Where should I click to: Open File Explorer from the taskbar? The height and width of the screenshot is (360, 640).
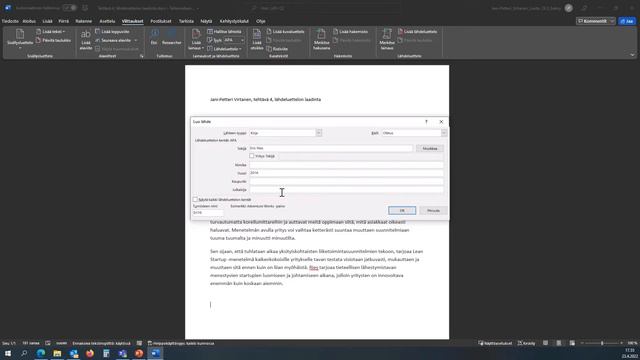click(57, 353)
